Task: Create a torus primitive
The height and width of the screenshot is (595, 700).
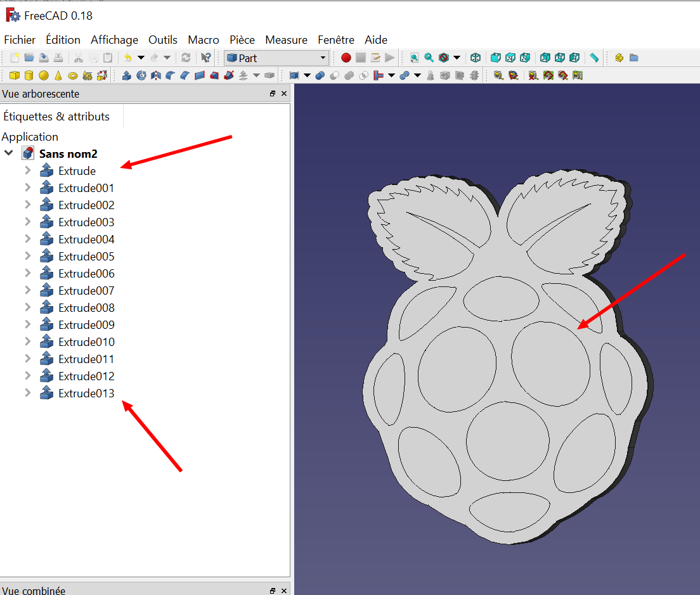Action: coord(73,76)
